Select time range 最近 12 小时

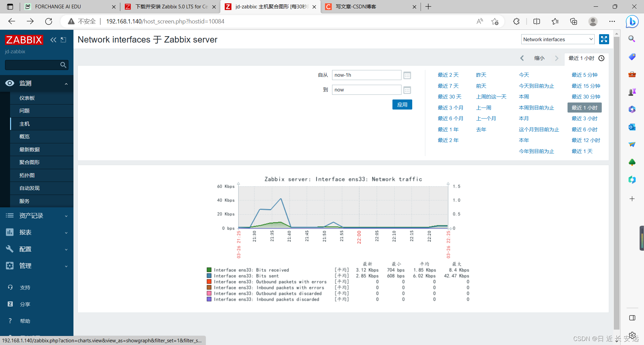[586, 140]
